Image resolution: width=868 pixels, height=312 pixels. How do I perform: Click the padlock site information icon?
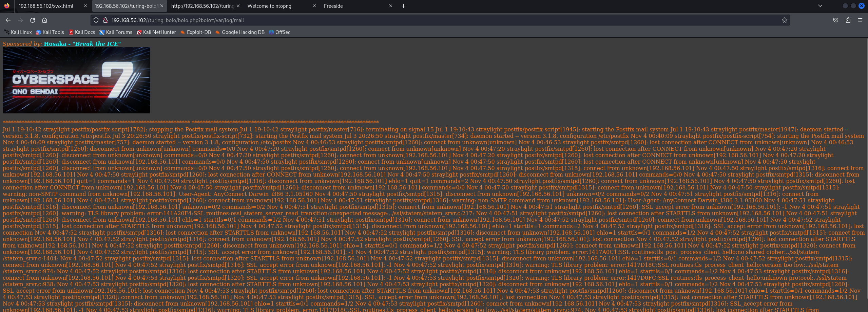[x=105, y=20]
